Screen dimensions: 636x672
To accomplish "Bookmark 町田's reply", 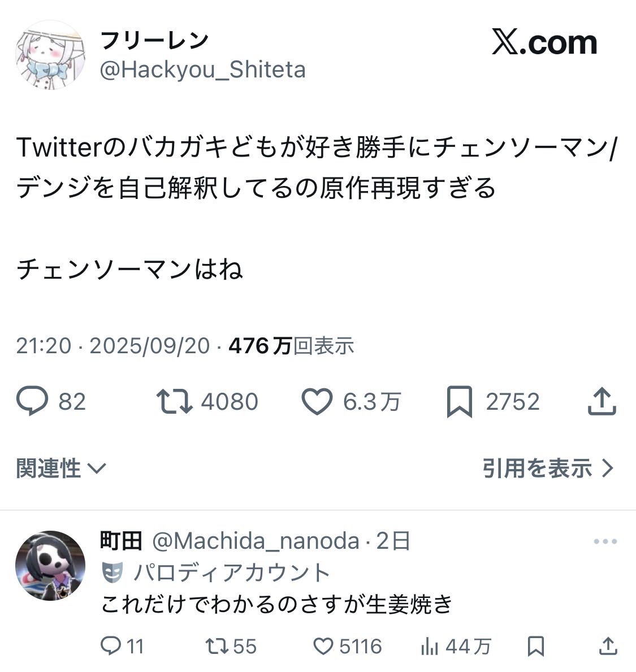I will tap(536, 646).
